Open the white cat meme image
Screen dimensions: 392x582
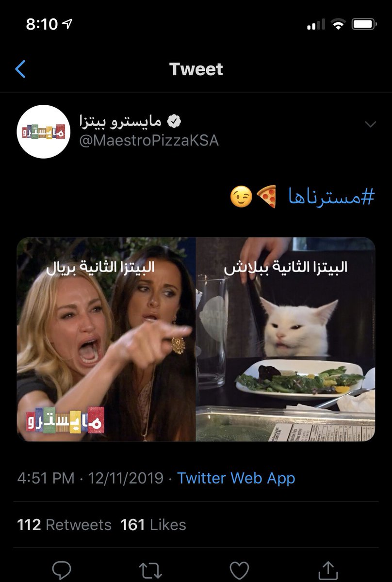tap(285, 339)
